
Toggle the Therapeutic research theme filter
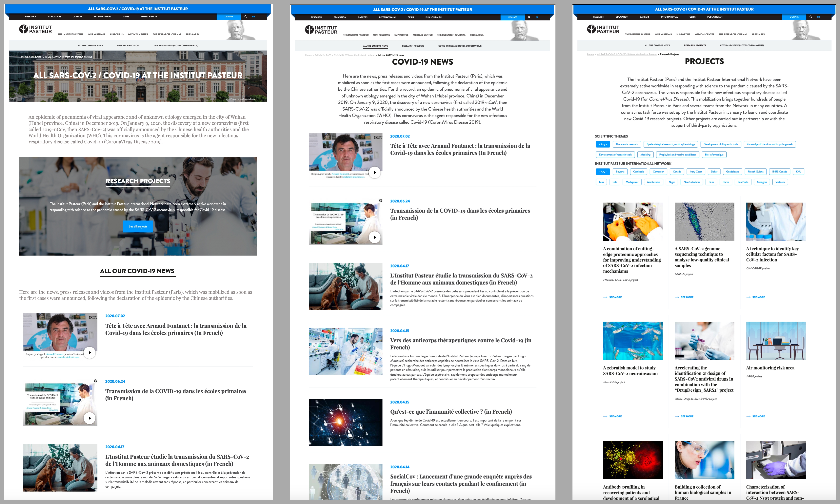click(x=627, y=144)
